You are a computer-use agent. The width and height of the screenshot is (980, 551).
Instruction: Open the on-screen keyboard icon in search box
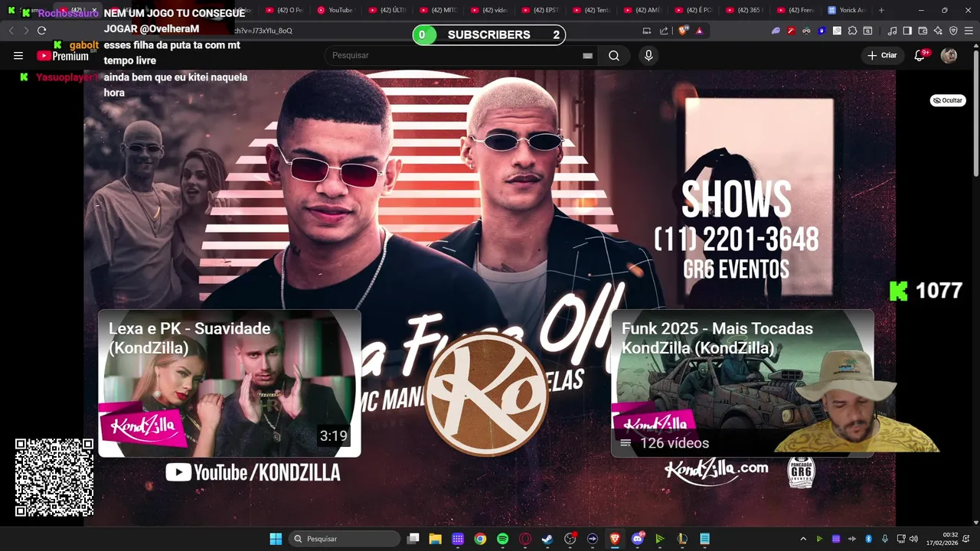point(587,55)
